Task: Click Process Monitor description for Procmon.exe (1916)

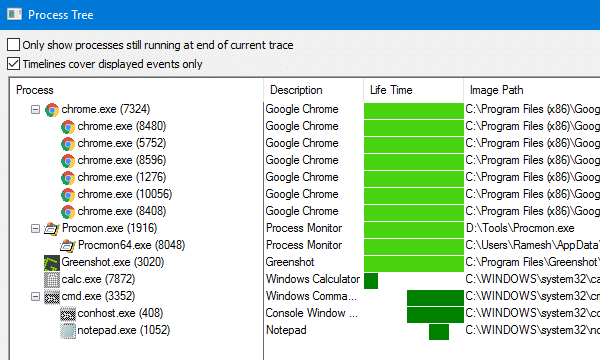Action: pyautogui.click(x=304, y=228)
